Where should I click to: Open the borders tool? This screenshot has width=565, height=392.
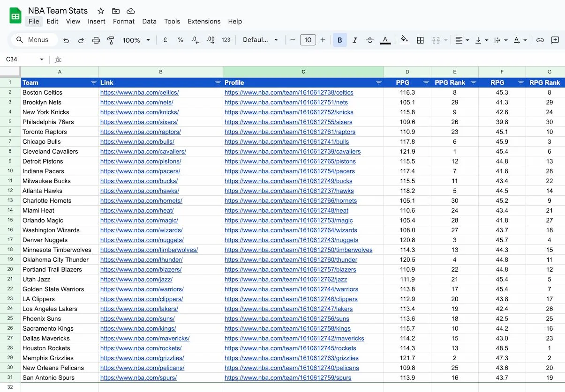[x=420, y=40]
